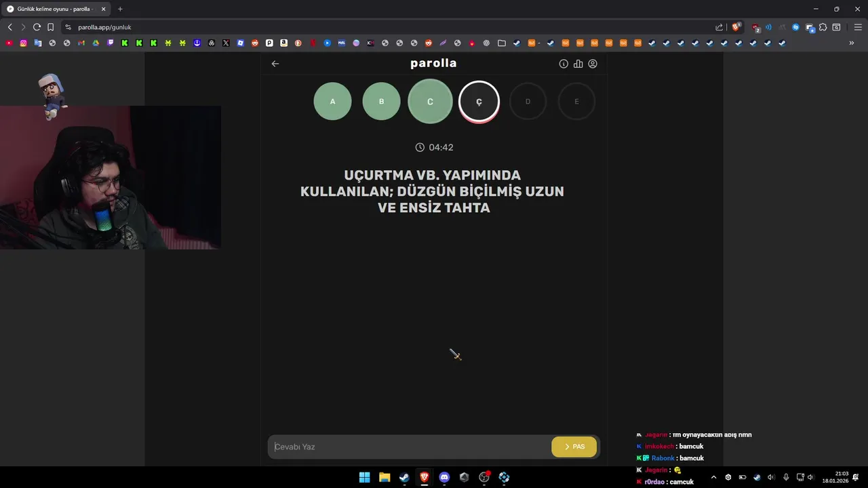Click the back arrow beside parolla title
This screenshot has width=868, height=488.
pyautogui.click(x=275, y=64)
